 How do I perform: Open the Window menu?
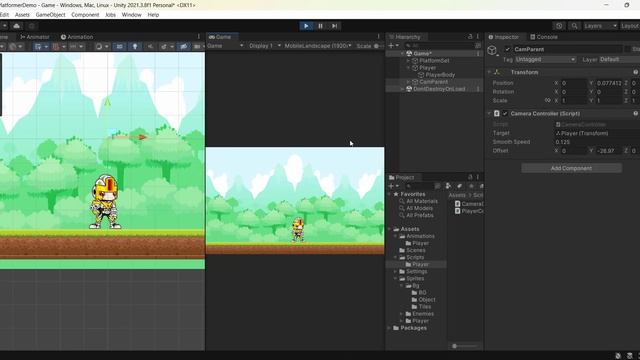[131, 15]
